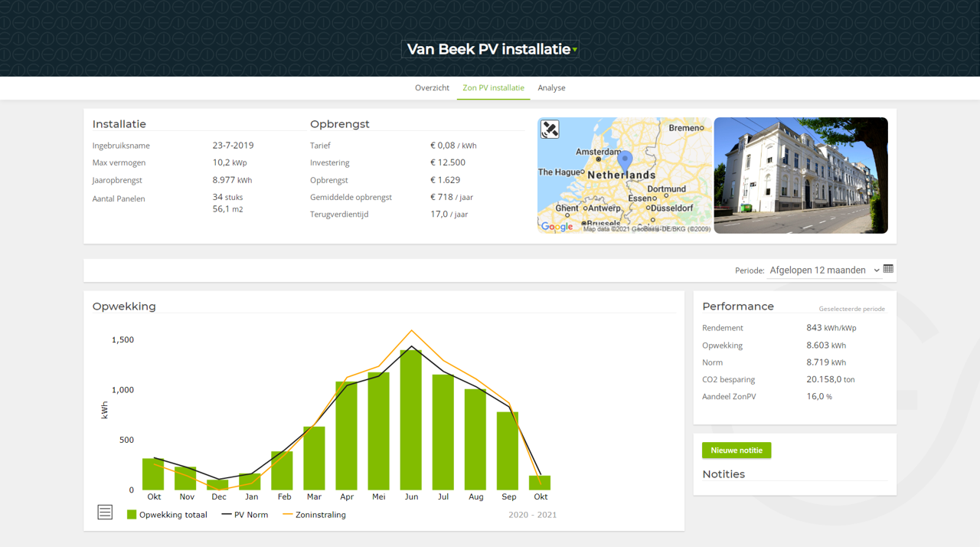
Task: Click the Dec bar in chart
Action: pos(217,485)
